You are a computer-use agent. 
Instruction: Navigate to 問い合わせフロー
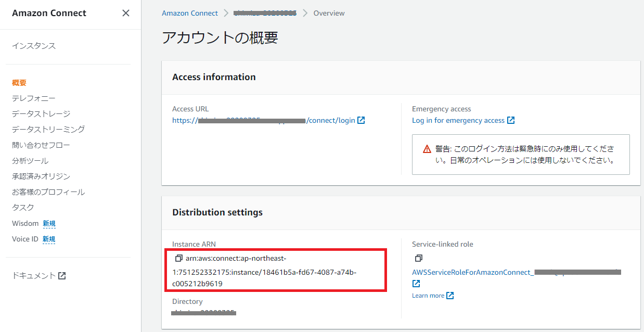pos(41,145)
